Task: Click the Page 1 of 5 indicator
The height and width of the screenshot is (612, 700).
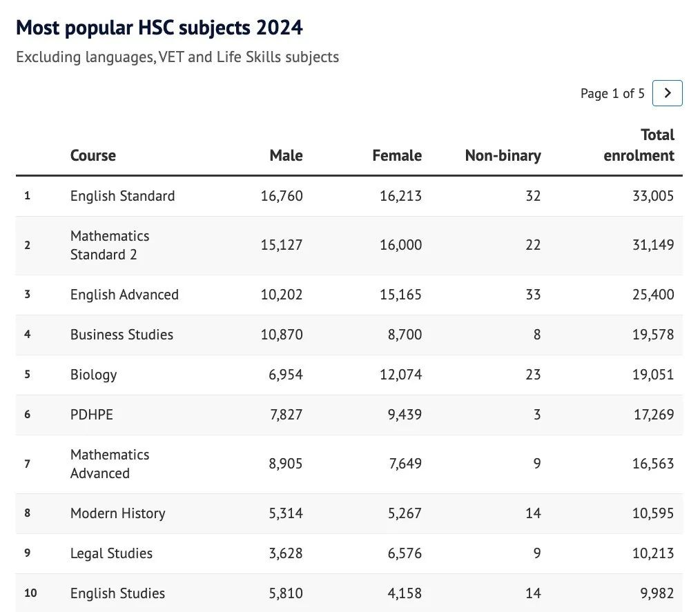Action: pyautogui.click(x=612, y=93)
